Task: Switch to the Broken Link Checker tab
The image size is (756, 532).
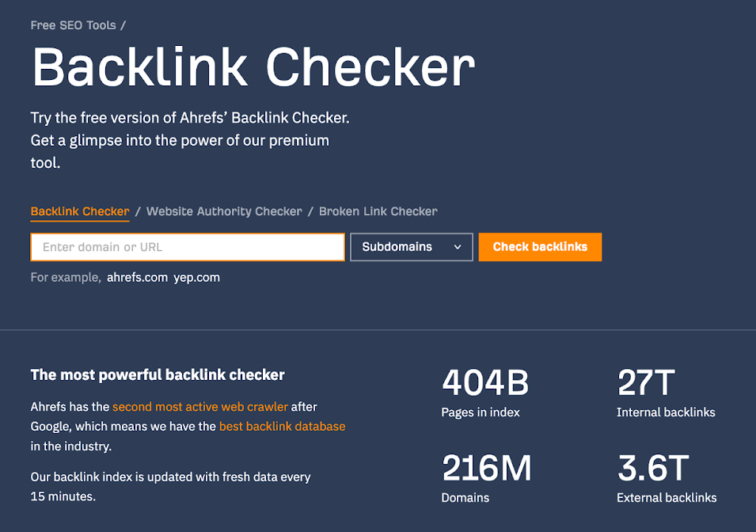Action: [x=378, y=211]
